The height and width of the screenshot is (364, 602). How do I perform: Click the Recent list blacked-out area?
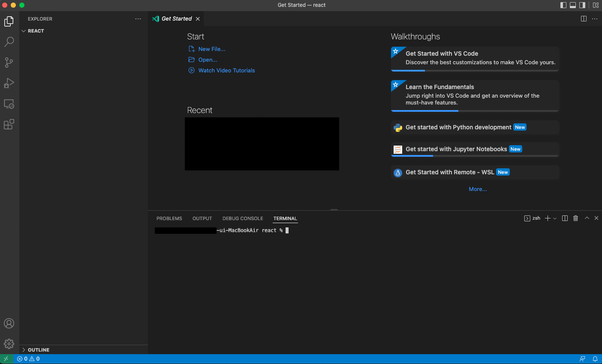tap(262, 144)
